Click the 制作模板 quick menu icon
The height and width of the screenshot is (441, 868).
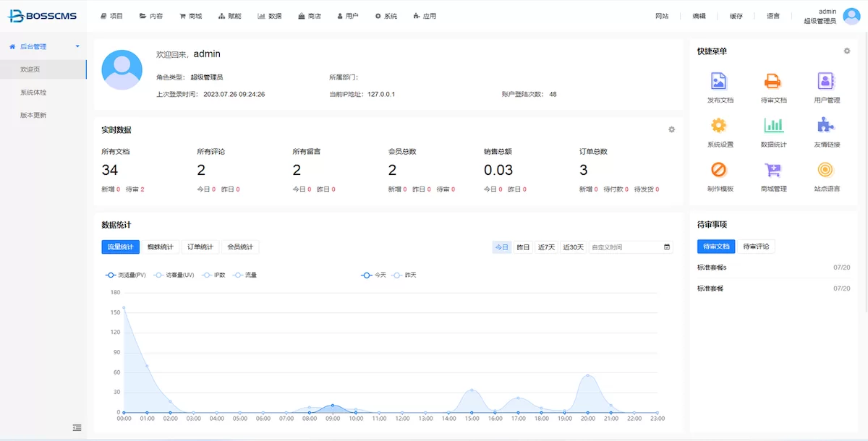point(719,170)
